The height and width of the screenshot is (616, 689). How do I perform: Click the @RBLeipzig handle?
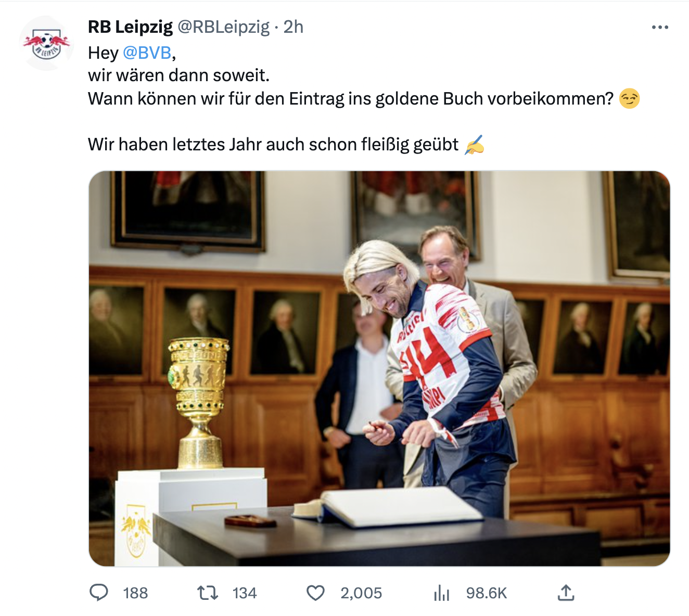click(224, 27)
